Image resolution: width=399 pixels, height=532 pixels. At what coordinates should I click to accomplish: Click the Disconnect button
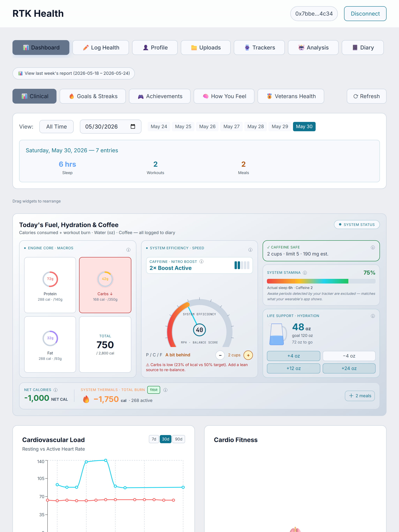365,14
